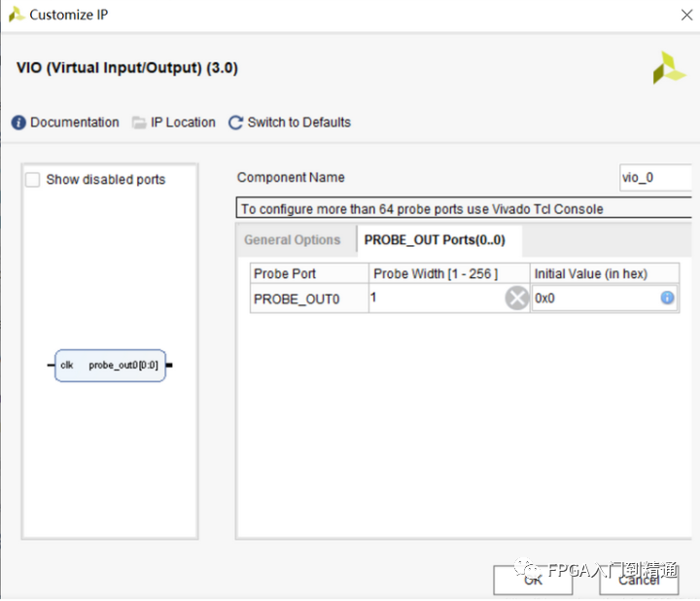The image size is (700, 601).
Task: Click the Vivado icon in the title bar
Action: point(17,15)
